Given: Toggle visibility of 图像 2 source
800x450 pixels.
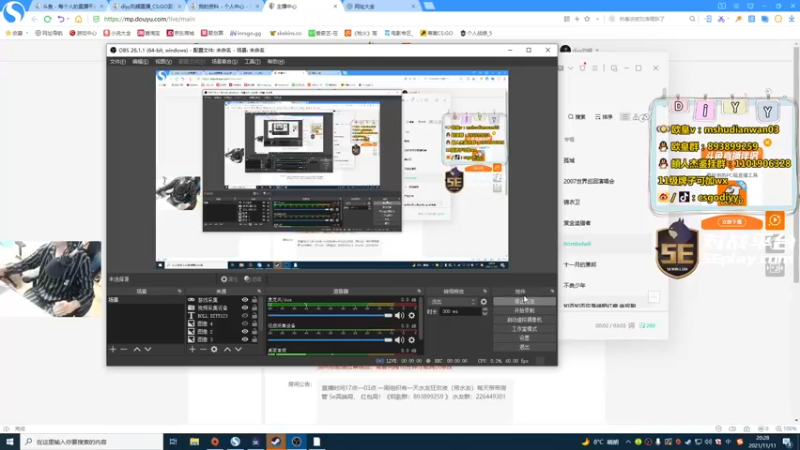Looking at the screenshot, I should [x=245, y=331].
